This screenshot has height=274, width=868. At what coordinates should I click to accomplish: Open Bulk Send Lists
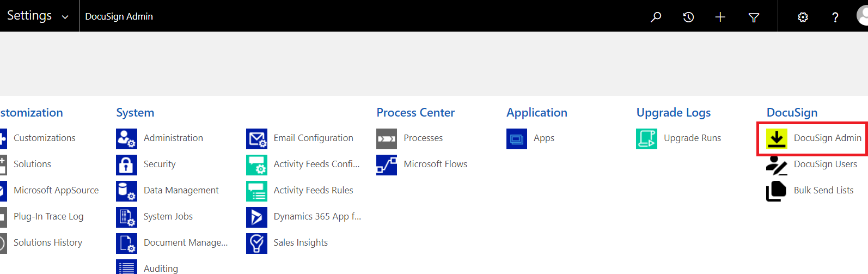click(x=823, y=190)
